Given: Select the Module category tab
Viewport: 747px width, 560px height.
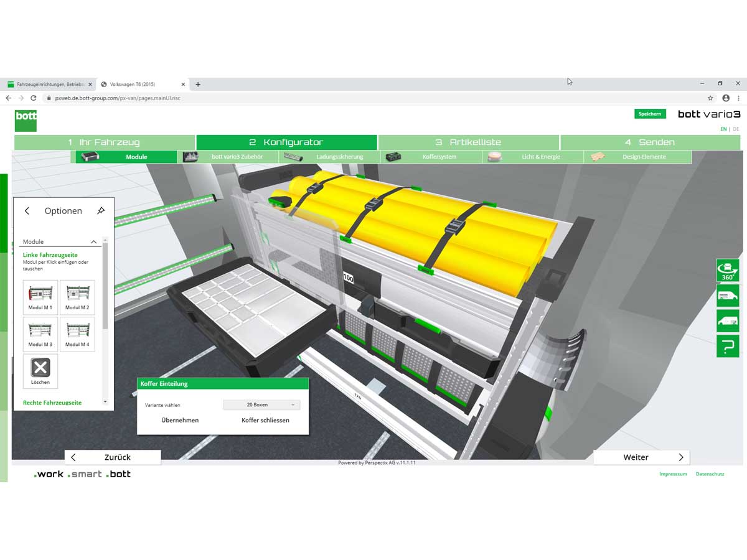Looking at the screenshot, I should tap(126, 157).
